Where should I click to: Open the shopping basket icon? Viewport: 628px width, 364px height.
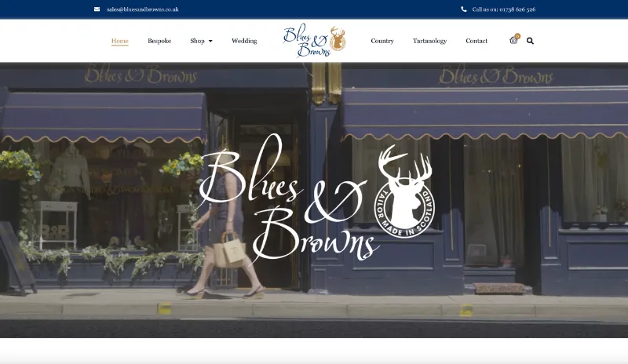pos(513,41)
